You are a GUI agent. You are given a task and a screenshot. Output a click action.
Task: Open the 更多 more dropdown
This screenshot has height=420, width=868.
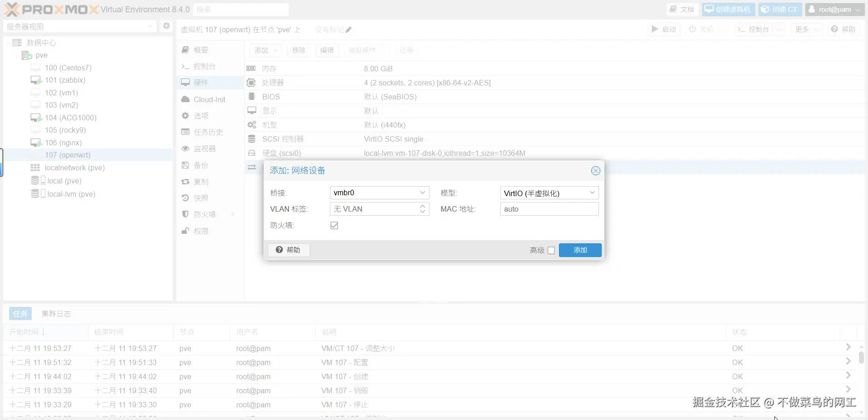point(807,30)
